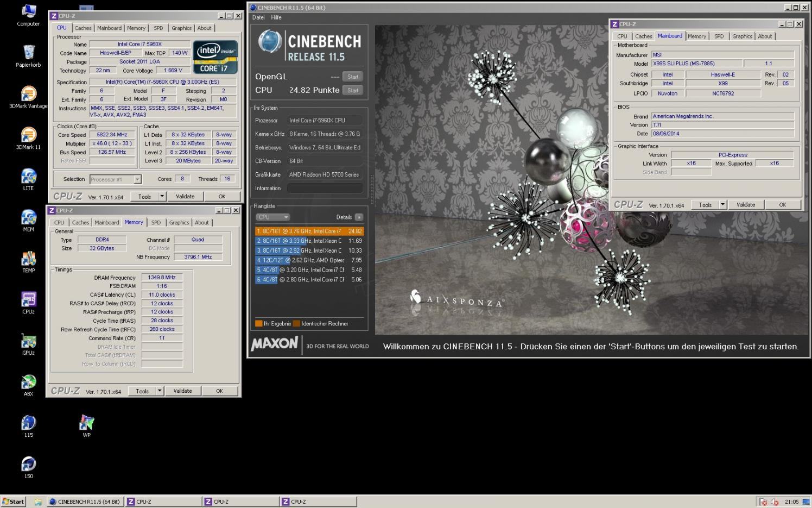812x508 pixels.
Task: Select ranking entry with 24.82 score
Action: tap(309, 231)
